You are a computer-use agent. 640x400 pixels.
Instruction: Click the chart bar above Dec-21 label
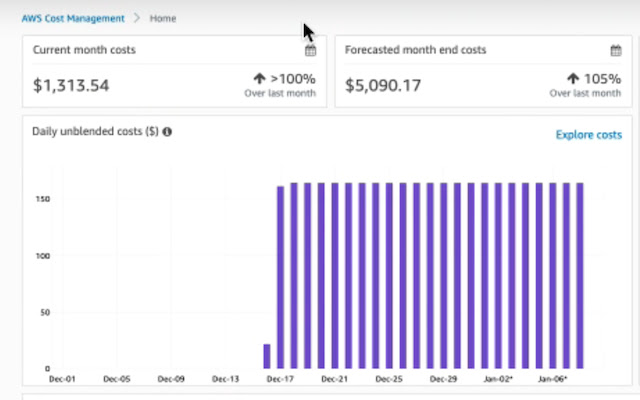tap(335, 276)
